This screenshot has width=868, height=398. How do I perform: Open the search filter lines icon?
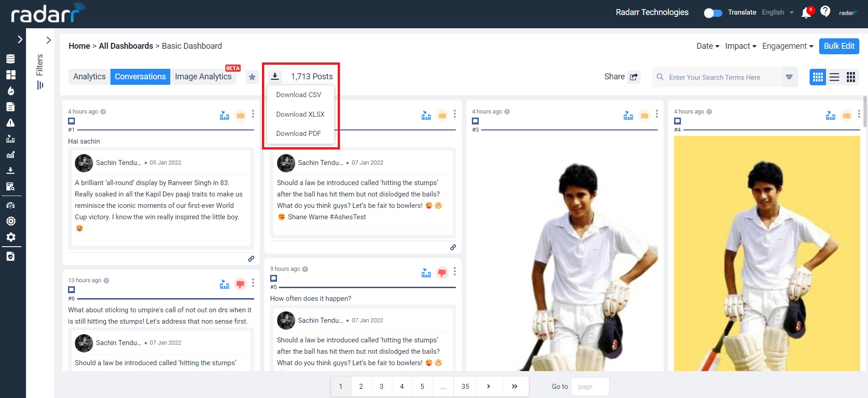pyautogui.click(x=789, y=77)
